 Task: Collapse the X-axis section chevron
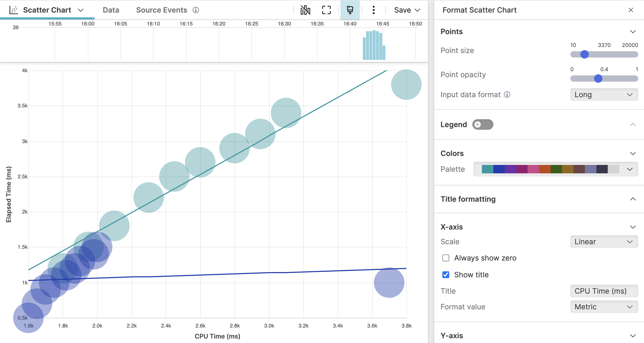click(x=633, y=227)
